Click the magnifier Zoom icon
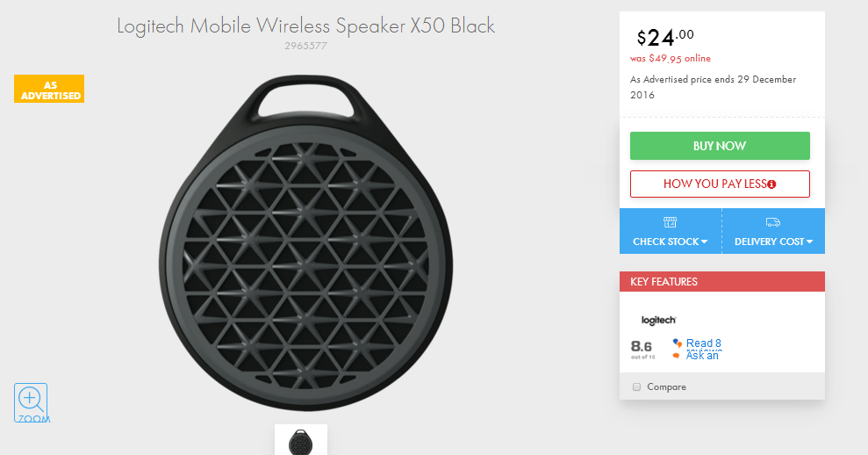This screenshot has height=455, width=868. [31, 403]
